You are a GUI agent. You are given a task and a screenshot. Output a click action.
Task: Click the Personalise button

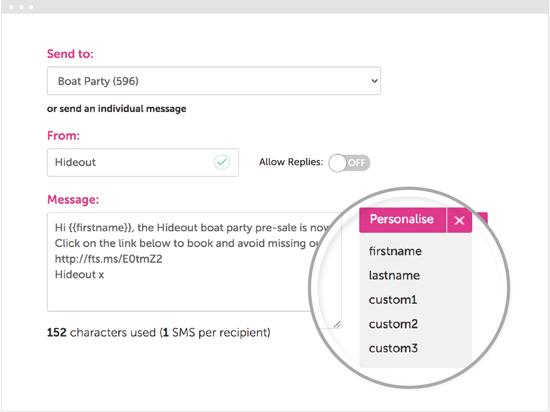[x=402, y=220]
